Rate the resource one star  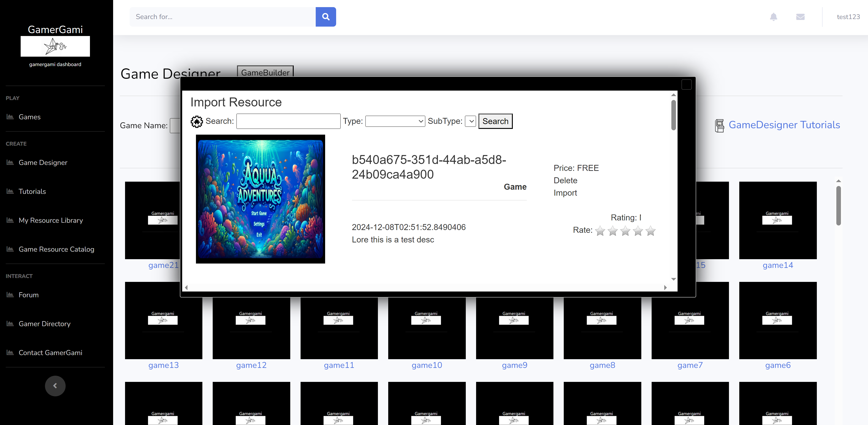click(x=600, y=231)
